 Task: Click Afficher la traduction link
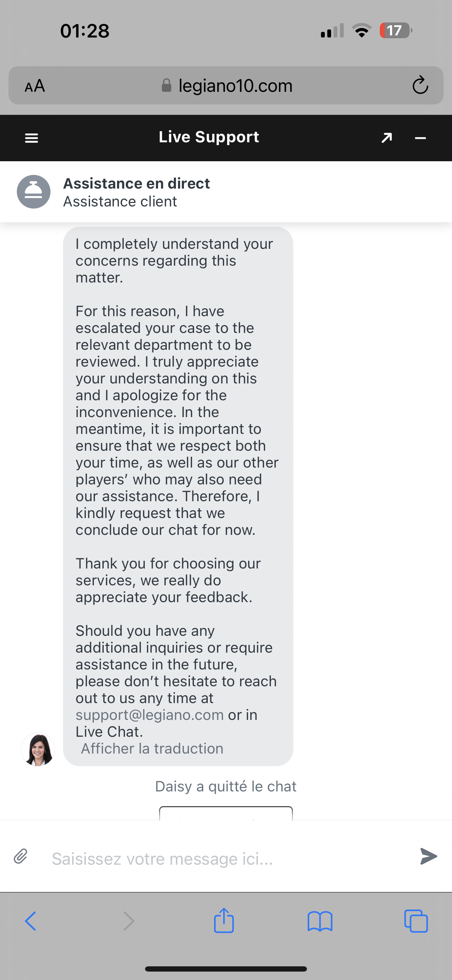[x=152, y=748]
